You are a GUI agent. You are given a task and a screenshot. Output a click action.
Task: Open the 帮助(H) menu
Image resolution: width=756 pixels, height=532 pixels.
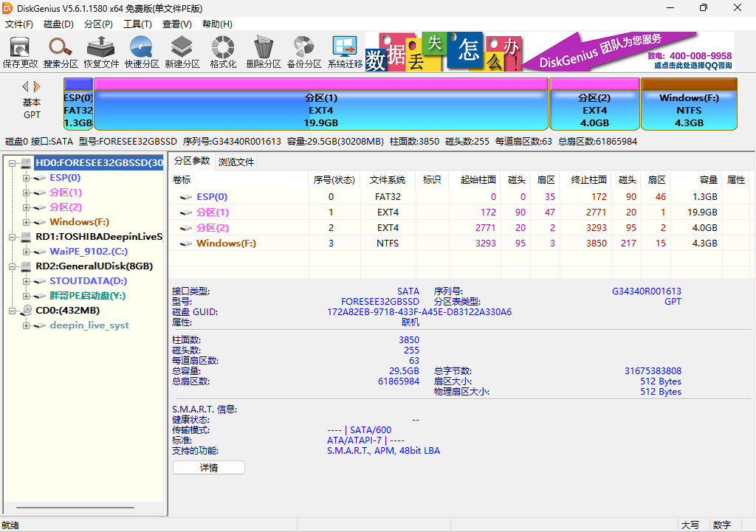(217, 24)
